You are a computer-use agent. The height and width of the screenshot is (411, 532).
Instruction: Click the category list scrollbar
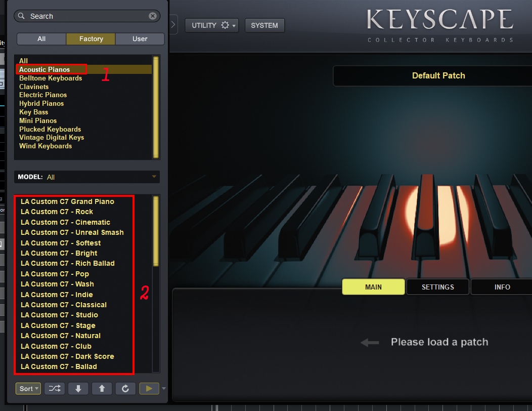click(156, 107)
